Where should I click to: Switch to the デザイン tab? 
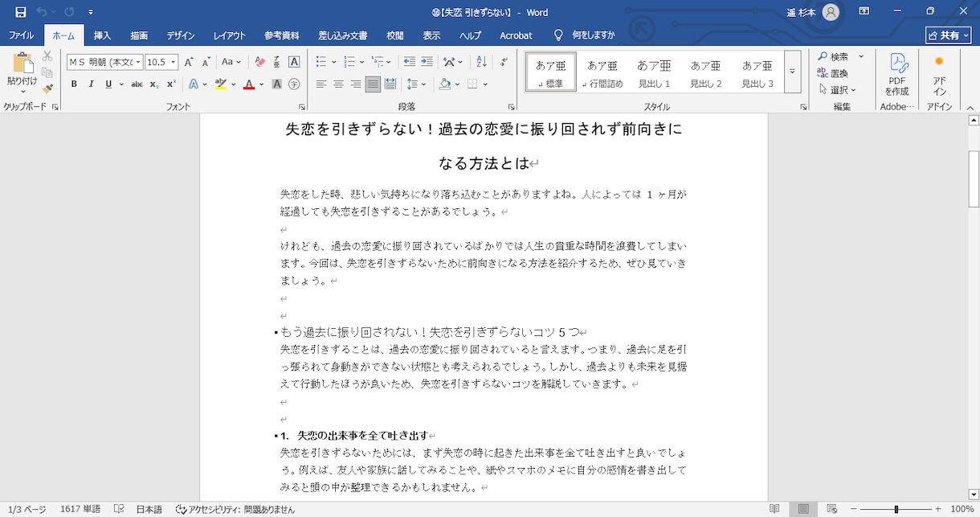point(181,35)
